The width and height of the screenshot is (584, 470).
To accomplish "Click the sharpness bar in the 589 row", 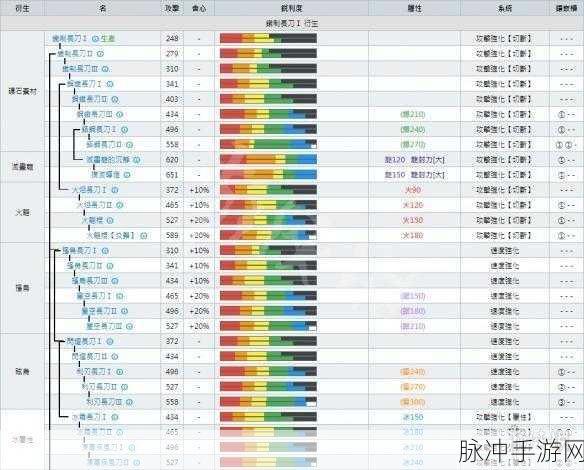I will point(268,235).
